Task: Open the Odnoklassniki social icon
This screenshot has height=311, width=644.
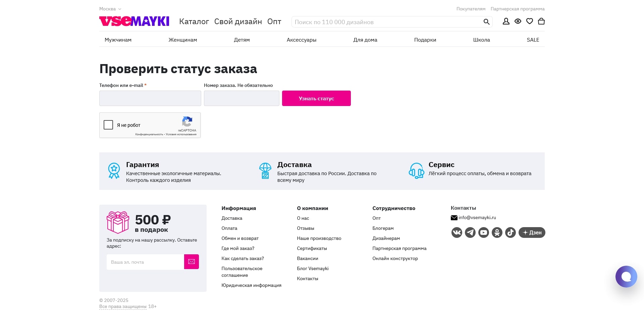Action: 497,232
